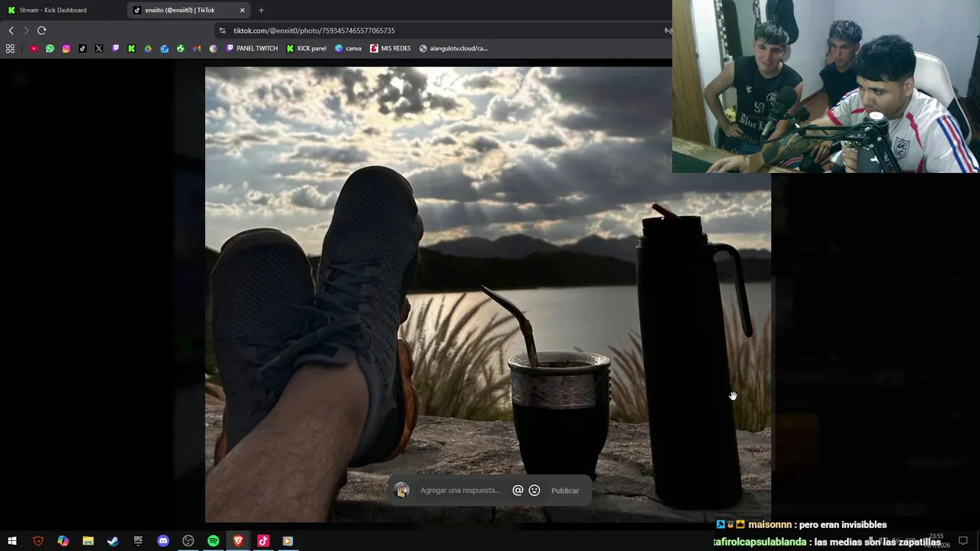Open the Copilot taskbar icon
This screenshot has width=980, height=551.
click(x=63, y=541)
